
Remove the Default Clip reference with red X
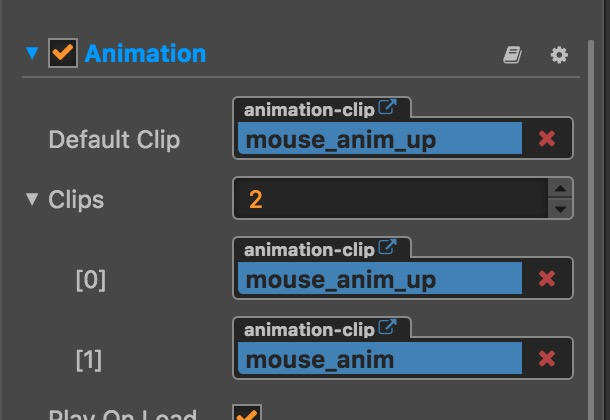point(547,139)
